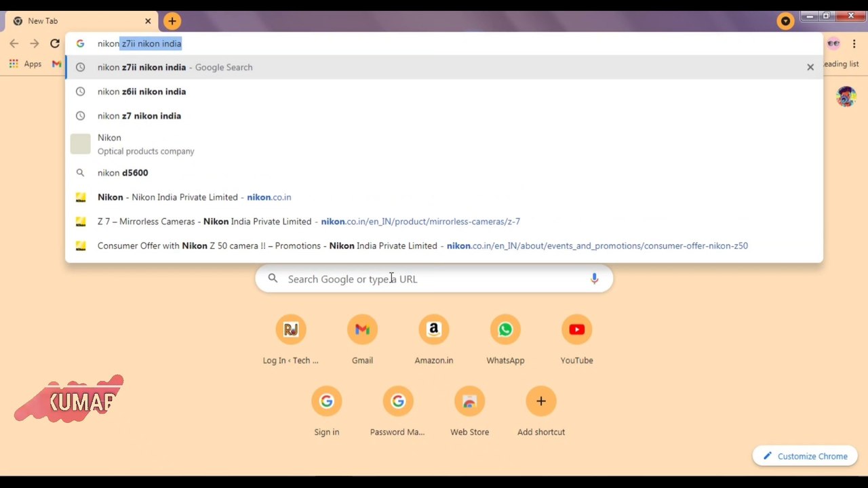This screenshot has height=488, width=868.
Task: Open the Reading list in the bookmarks bar
Action: click(841, 64)
